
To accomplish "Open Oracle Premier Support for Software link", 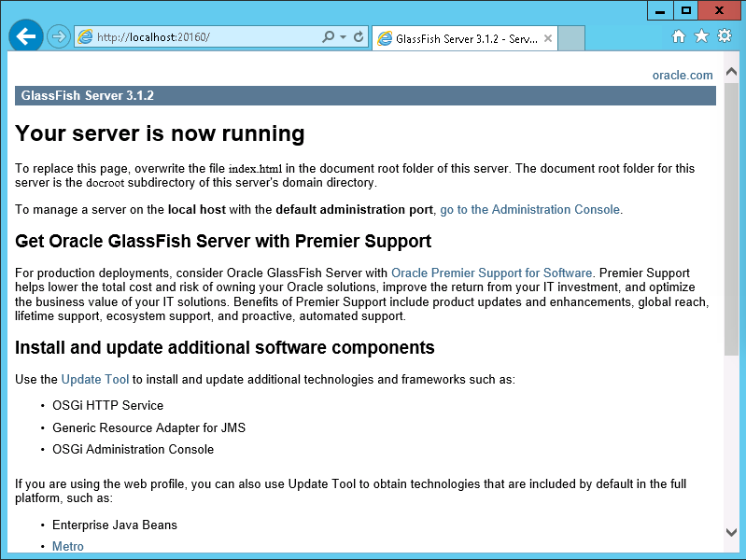I will point(491,273).
